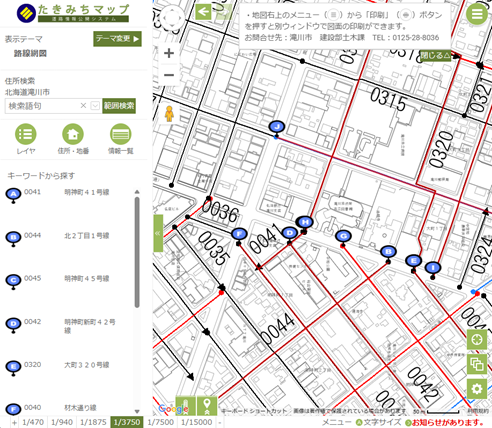Viewport: 492px width, 428px height.
Task: Open the gear settings icon on map
Action: [477, 389]
